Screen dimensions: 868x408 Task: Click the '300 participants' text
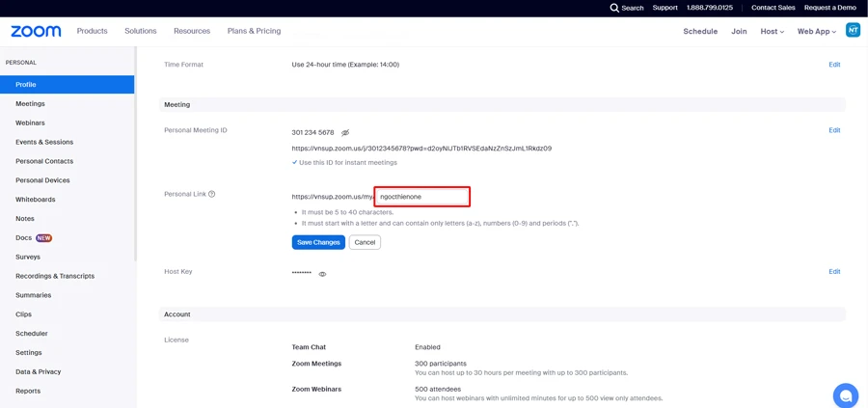(x=441, y=364)
